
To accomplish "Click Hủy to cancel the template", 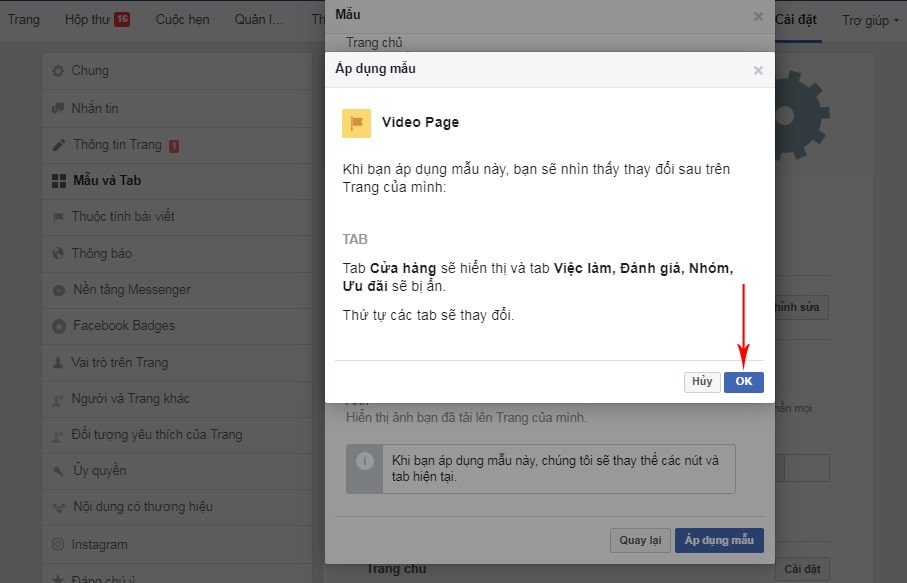I will pos(702,381).
